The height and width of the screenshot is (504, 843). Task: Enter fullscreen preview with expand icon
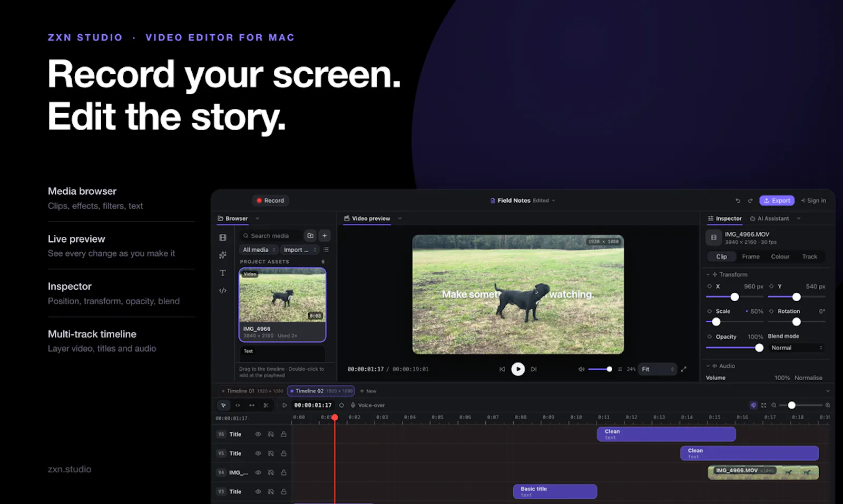pos(683,369)
